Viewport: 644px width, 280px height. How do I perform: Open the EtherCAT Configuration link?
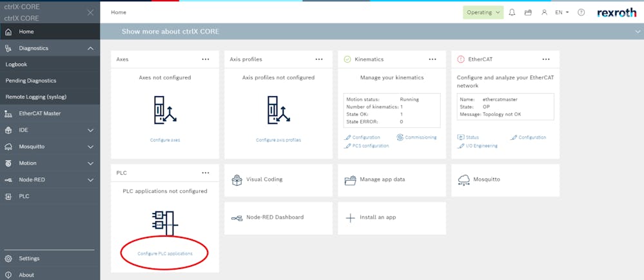[528, 137]
